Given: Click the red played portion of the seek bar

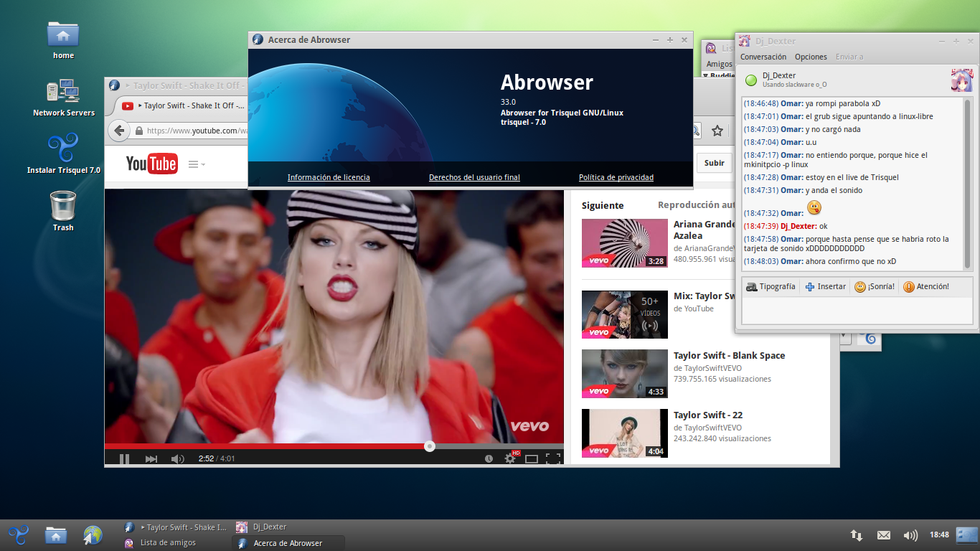Looking at the screenshot, I should coord(265,446).
